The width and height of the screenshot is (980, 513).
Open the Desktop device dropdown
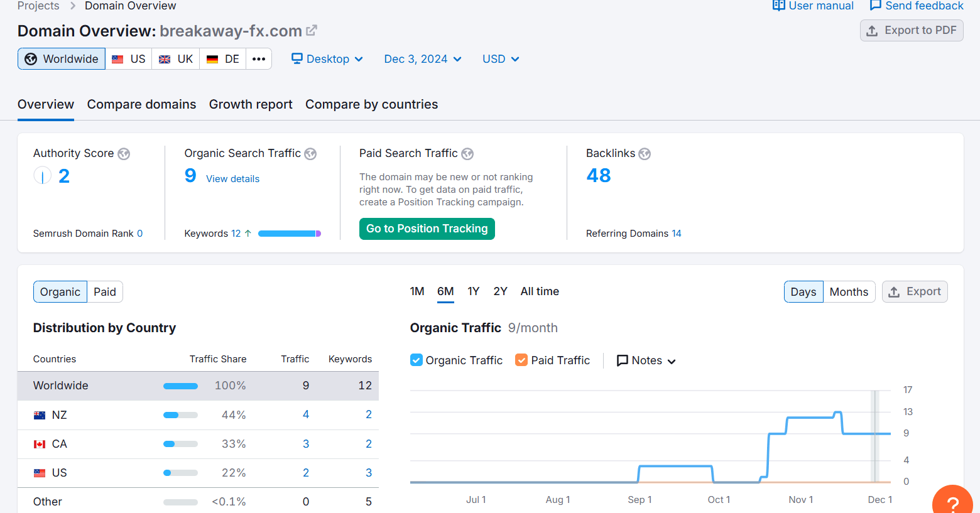[x=327, y=59]
